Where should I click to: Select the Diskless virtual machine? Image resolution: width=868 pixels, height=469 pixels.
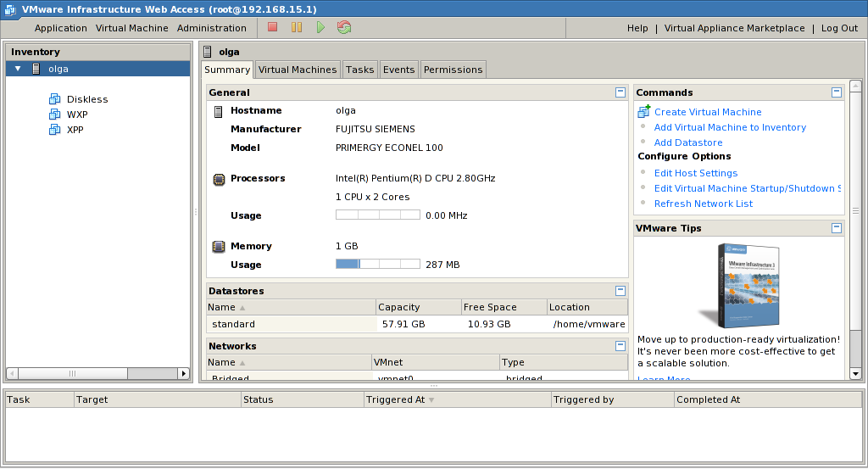click(87, 99)
